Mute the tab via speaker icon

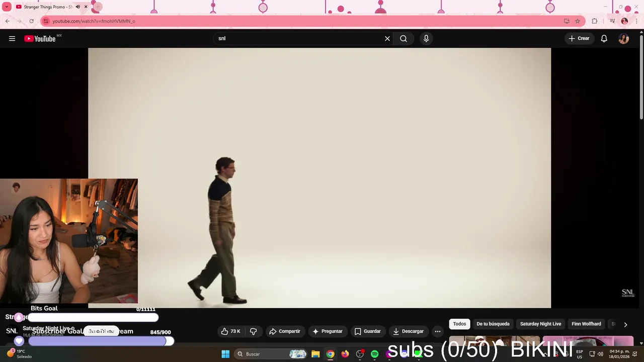click(77, 7)
